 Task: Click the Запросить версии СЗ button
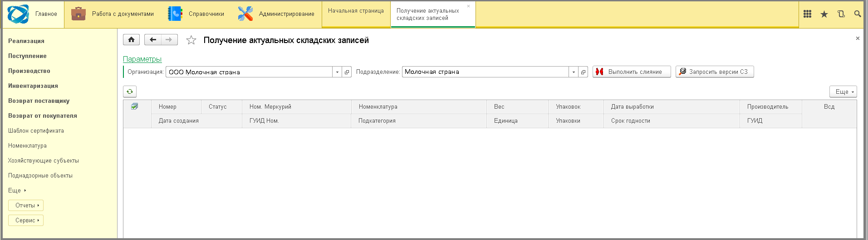[714, 72]
